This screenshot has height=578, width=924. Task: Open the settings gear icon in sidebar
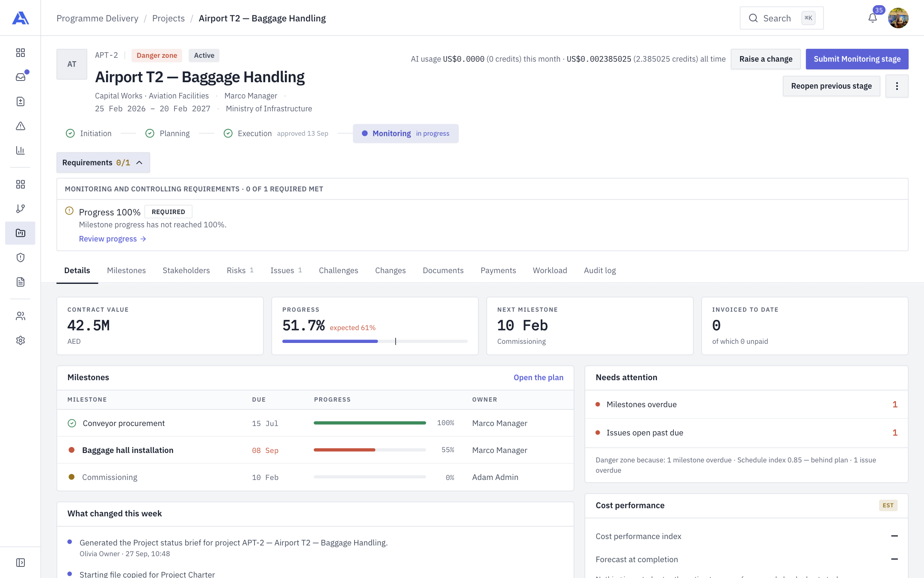click(21, 340)
